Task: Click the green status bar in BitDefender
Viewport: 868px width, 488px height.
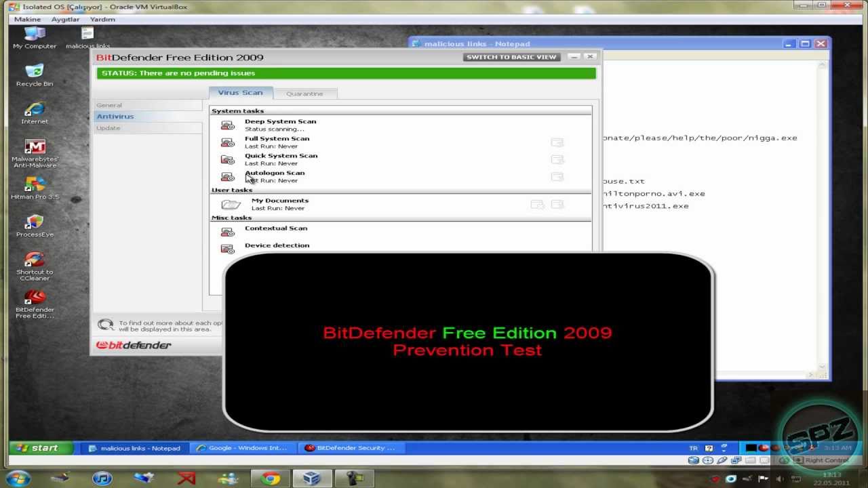Action: tap(347, 73)
